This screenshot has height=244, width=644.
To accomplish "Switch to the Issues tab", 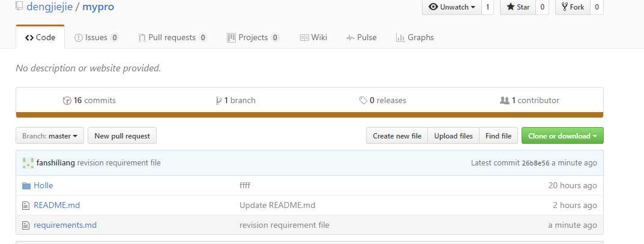I will click(97, 37).
